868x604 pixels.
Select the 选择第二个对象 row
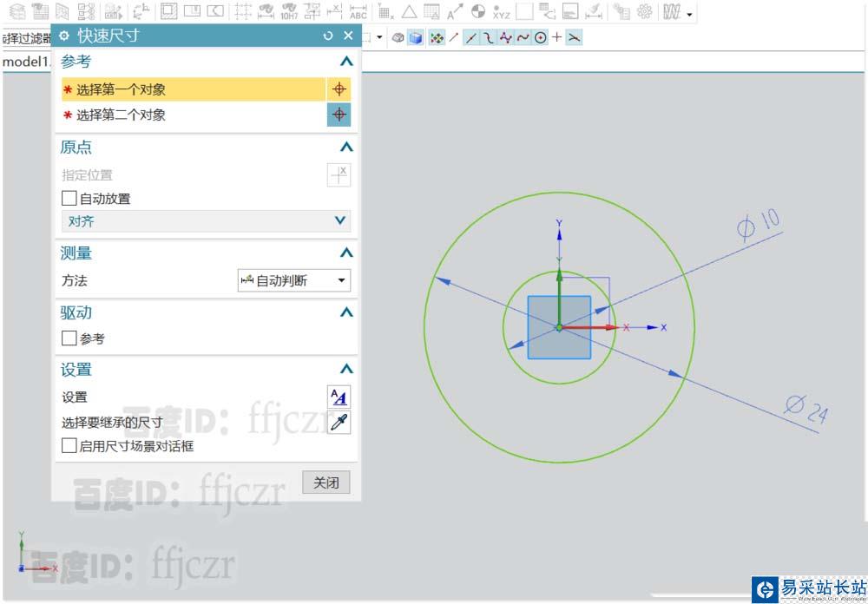click(194, 115)
